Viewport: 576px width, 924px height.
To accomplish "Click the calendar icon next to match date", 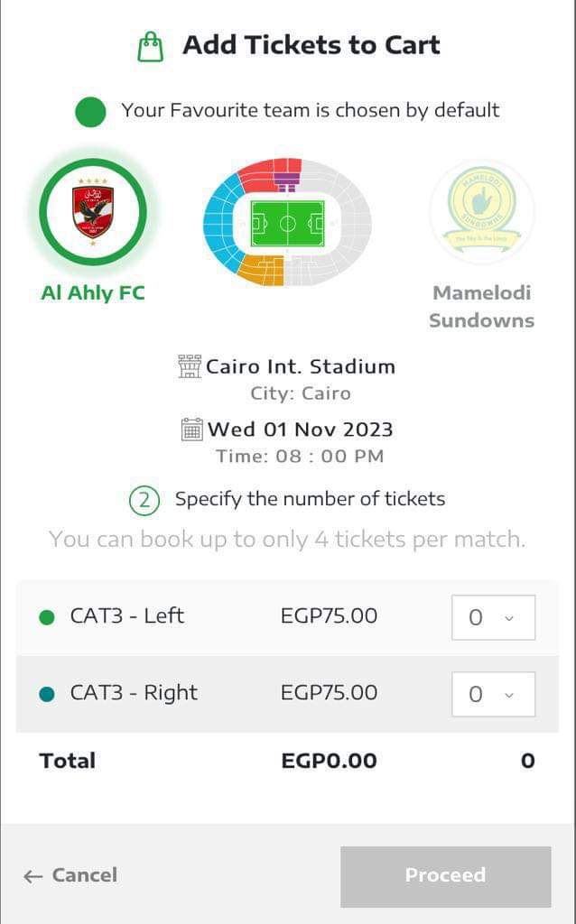I will [x=192, y=430].
